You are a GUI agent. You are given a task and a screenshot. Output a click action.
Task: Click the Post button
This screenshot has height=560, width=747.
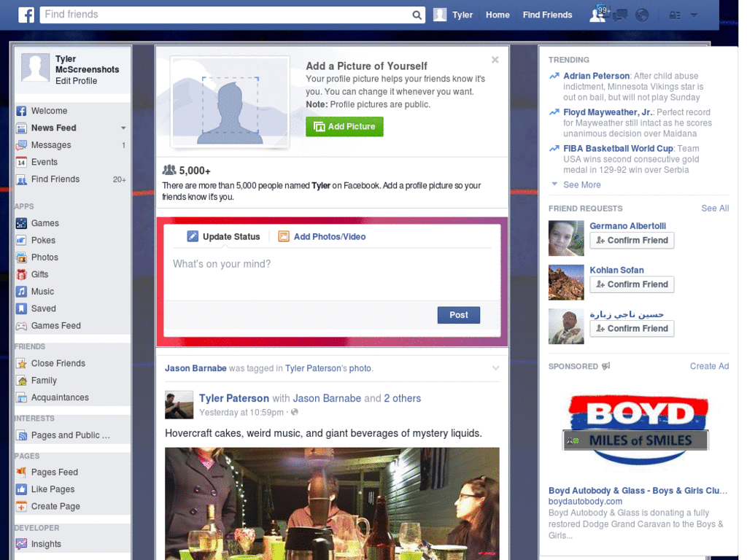point(459,315)
